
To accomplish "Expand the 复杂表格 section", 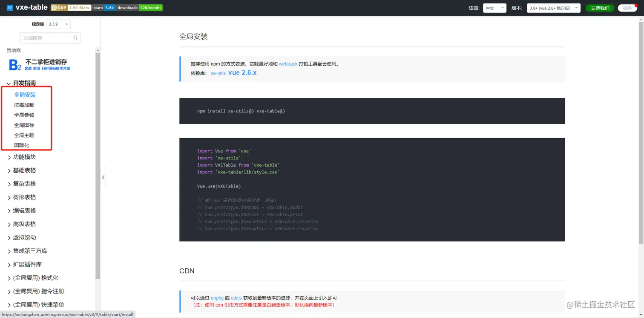I will [x=22, y=184].
